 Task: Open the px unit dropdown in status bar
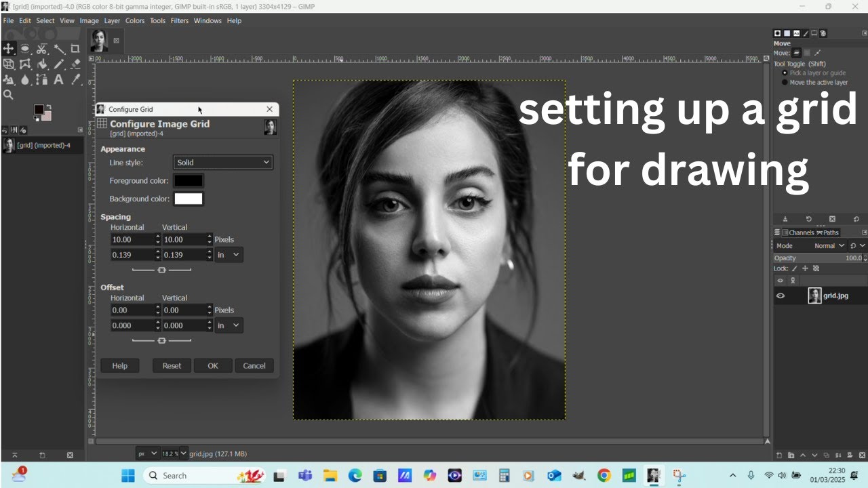(147, 453)
